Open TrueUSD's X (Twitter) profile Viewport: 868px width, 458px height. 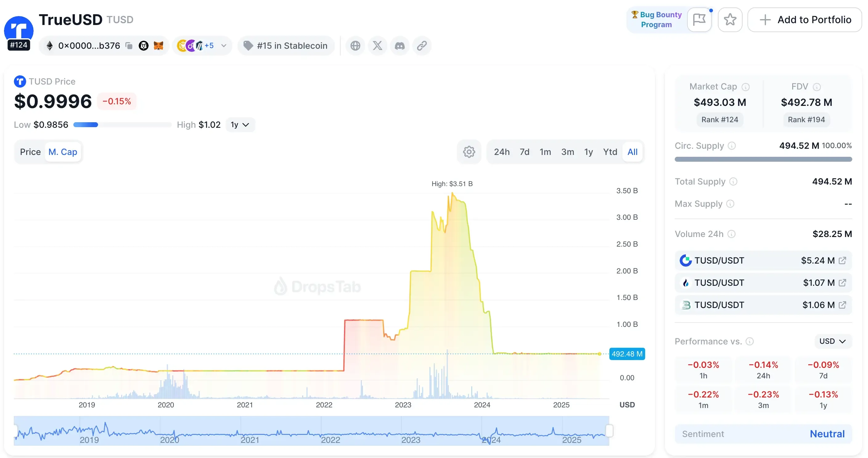click(x=377, y=46)
